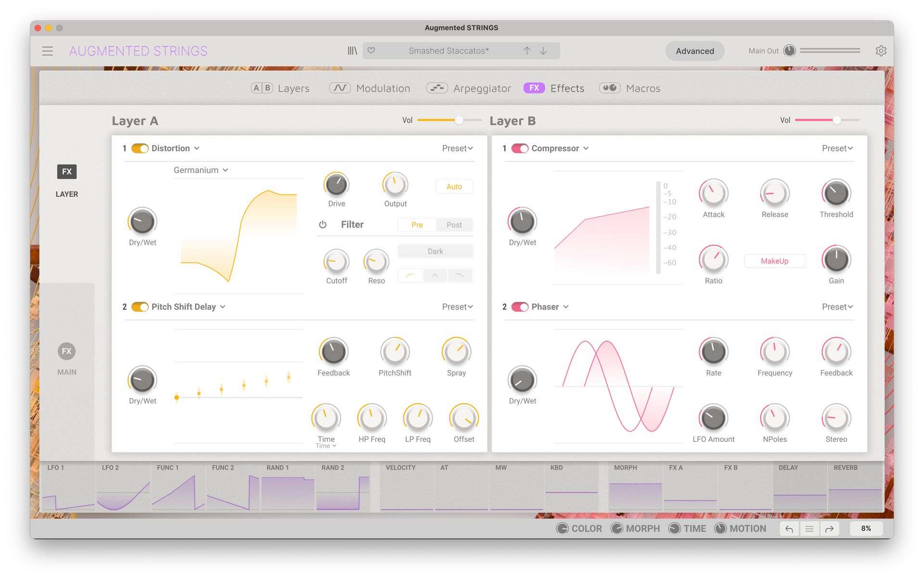The image size is (924, 579).
Task: Select the low-pass filter shape icon
Action: pos(460,276)
